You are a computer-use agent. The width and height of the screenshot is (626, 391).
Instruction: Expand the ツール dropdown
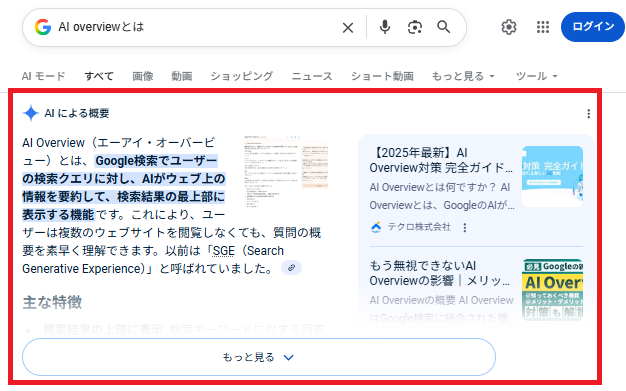[x=536, y=76]
